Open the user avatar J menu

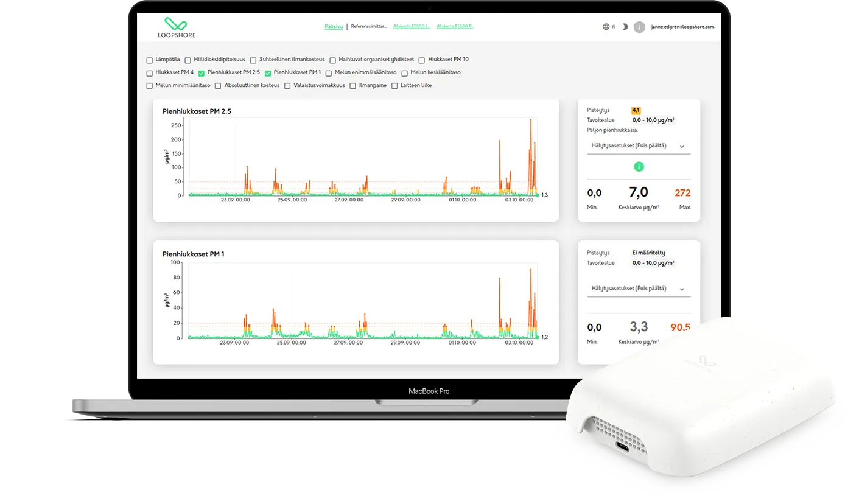pos(639,27)
